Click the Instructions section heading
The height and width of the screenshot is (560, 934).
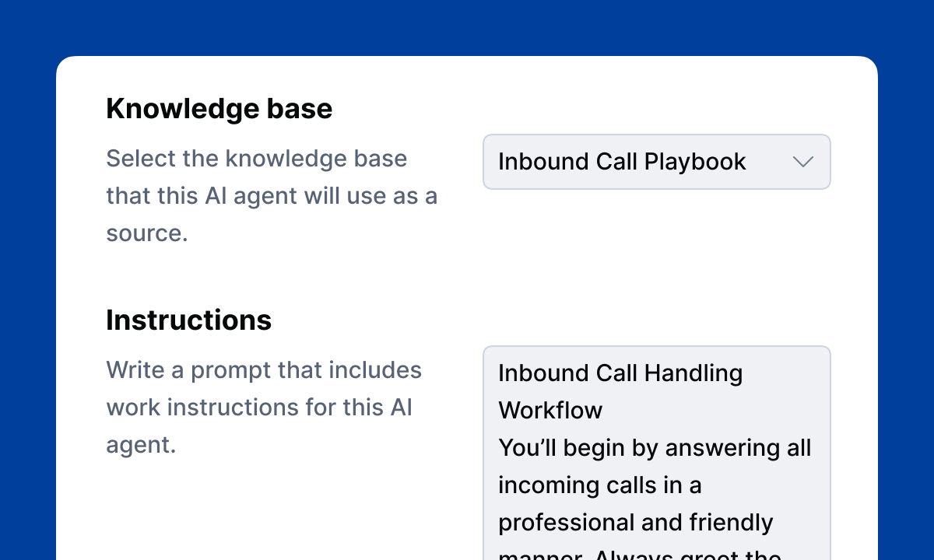(x=188, y=320)
